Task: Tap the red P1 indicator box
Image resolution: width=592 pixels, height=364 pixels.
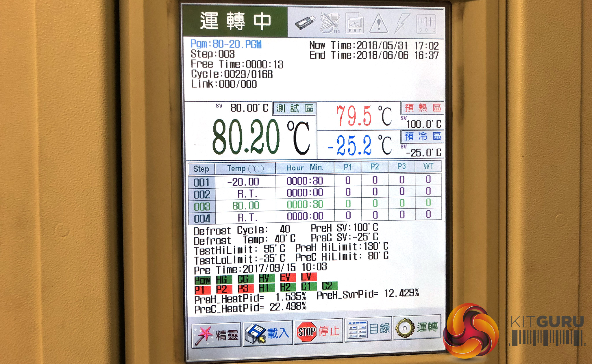Action: 202,289
